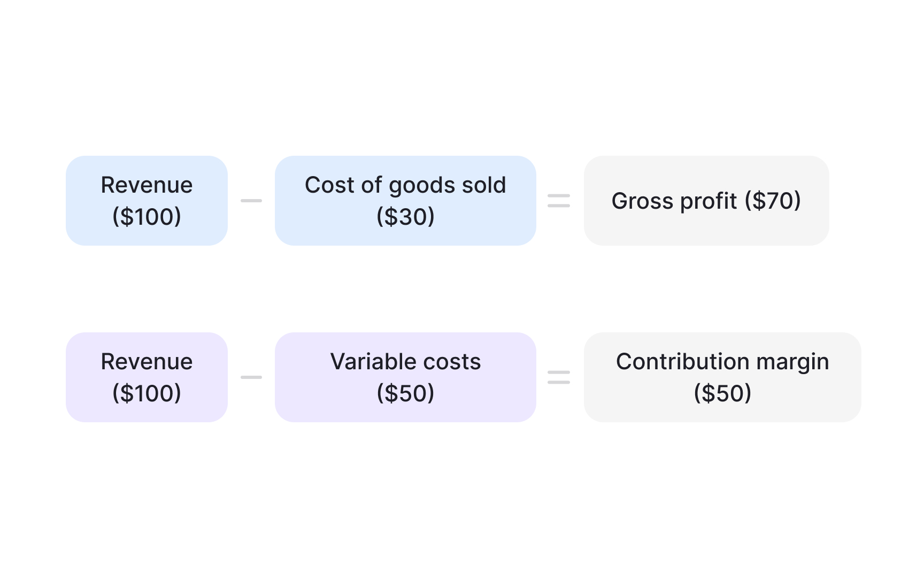Click the ($30) amount text
924x578 pixels.
[405, 217]
